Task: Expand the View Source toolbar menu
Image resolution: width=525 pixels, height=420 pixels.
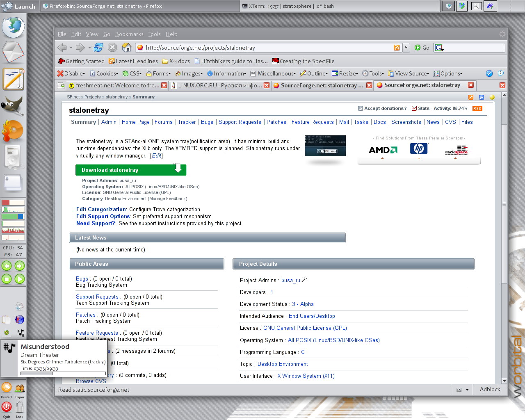Action: (409, 73)
